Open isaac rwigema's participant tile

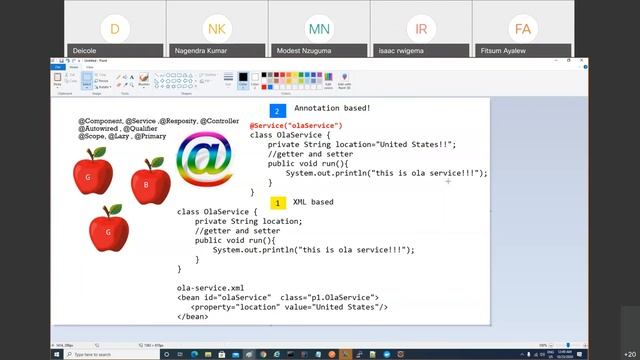pos(421,29)
